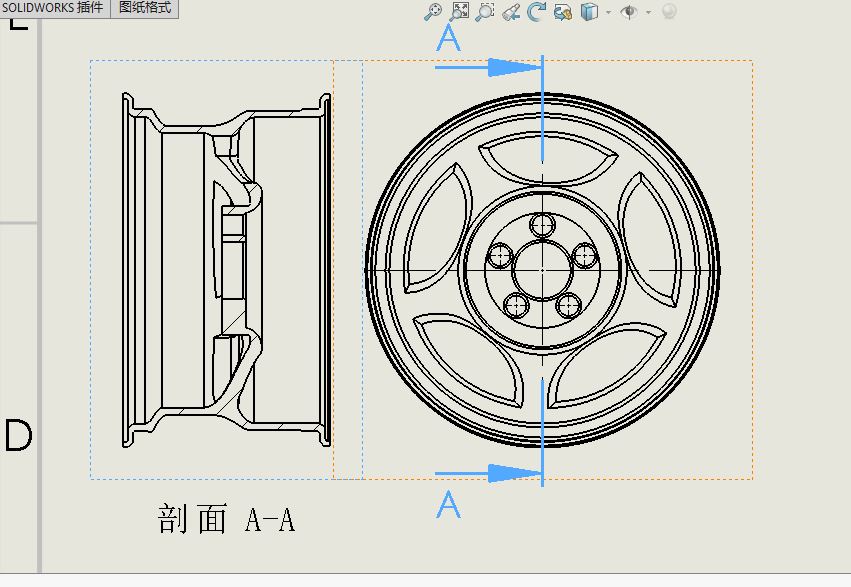Click the grayed-out sphere icon in toolbar
This screenshot has width=851, height=587.
point(669,11)
